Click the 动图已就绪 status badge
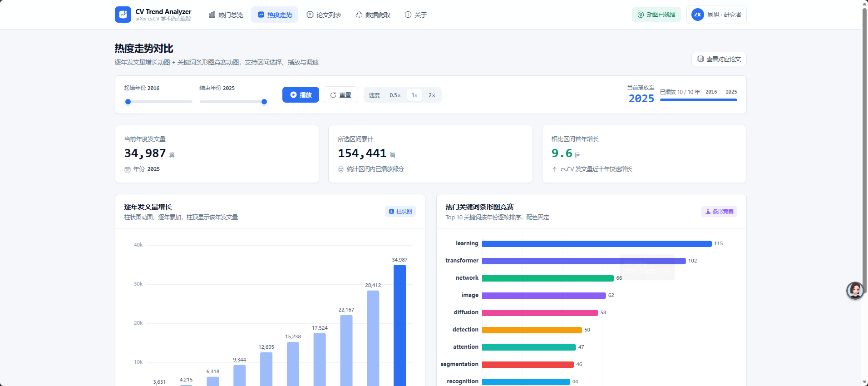 (x=656, y=15)
